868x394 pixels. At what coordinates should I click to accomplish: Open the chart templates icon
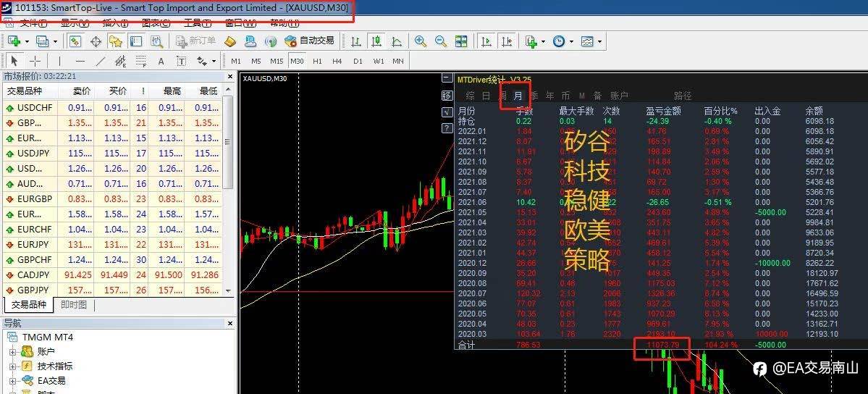click(587, 41)
